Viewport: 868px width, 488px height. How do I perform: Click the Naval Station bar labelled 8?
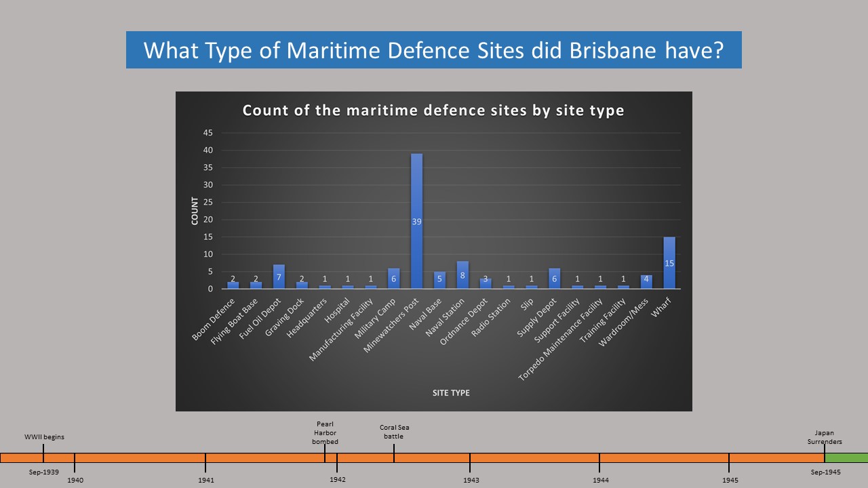tap(462, 275)
